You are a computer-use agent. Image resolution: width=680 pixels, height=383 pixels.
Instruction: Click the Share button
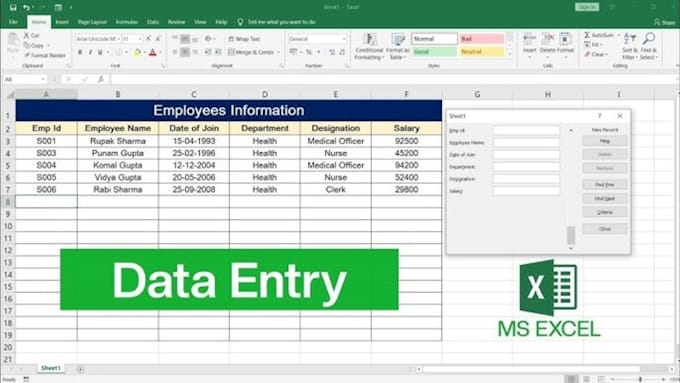(665, 22)
